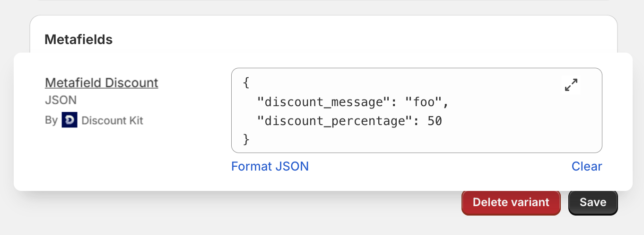Delete this variant
The width and height of the screenshot is (644, 235).
pyautogui.click(x=511, y=202)
